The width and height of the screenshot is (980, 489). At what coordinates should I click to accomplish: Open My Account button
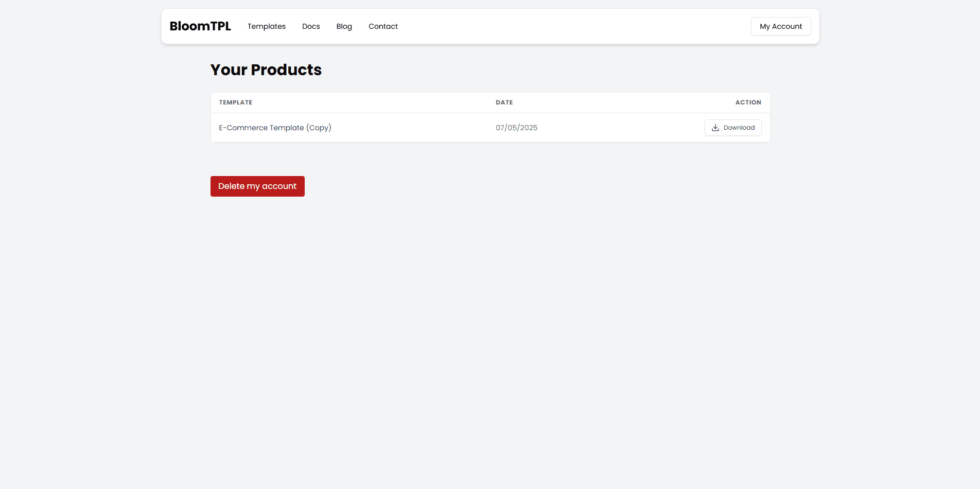(x=781, y=26)
